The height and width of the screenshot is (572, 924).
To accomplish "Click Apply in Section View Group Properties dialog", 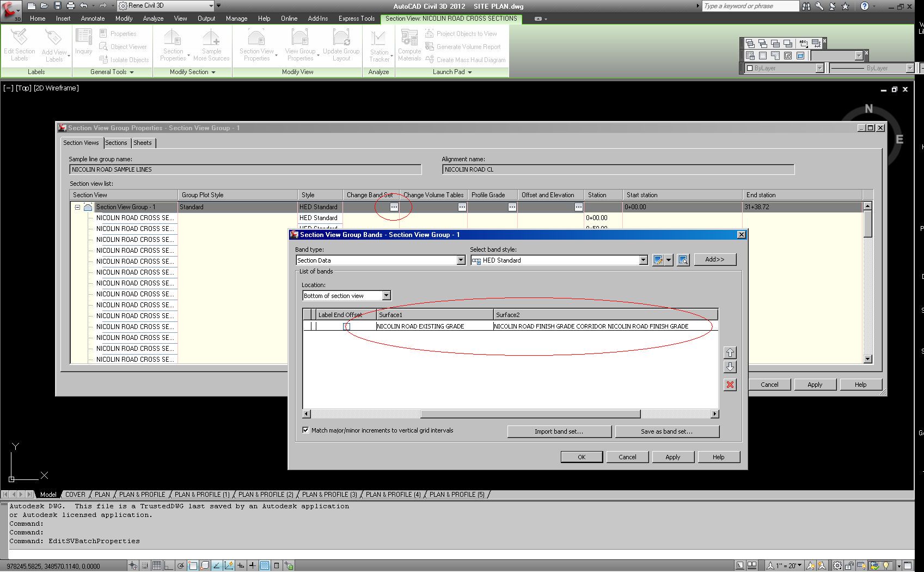I will coord(815,385).
